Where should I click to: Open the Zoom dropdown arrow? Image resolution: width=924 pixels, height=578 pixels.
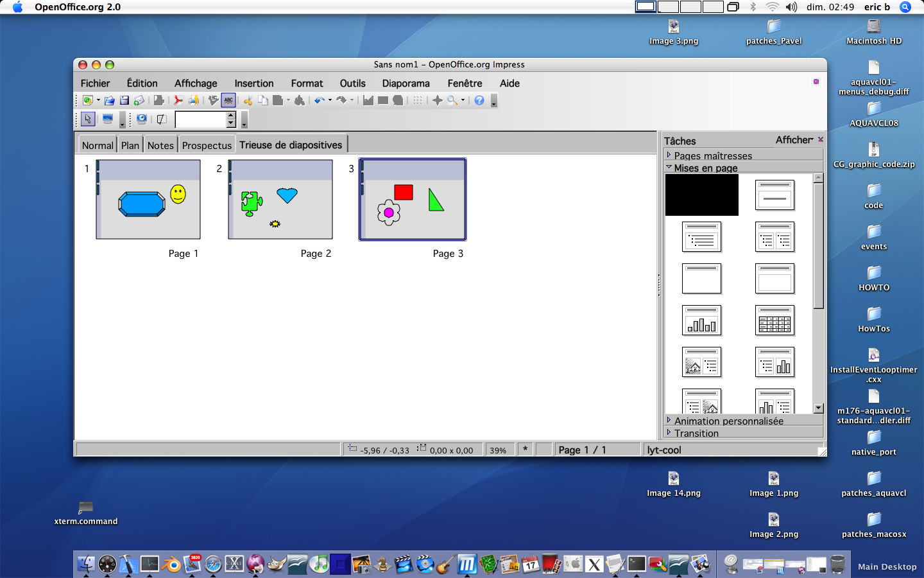[463, 100]
